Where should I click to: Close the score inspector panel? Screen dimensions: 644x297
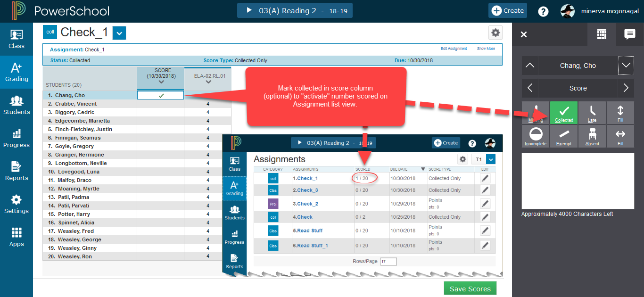pyautogui.click(x=524, y=34)
